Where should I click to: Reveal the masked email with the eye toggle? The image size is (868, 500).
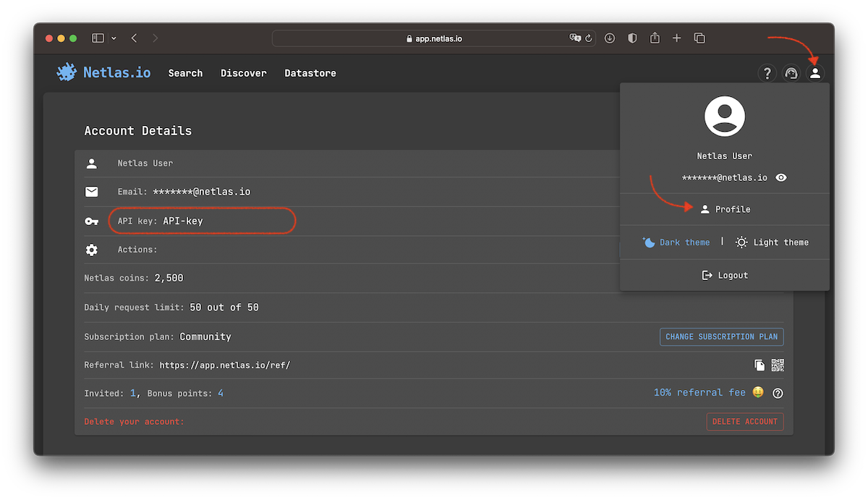click(x=780, y=177)
